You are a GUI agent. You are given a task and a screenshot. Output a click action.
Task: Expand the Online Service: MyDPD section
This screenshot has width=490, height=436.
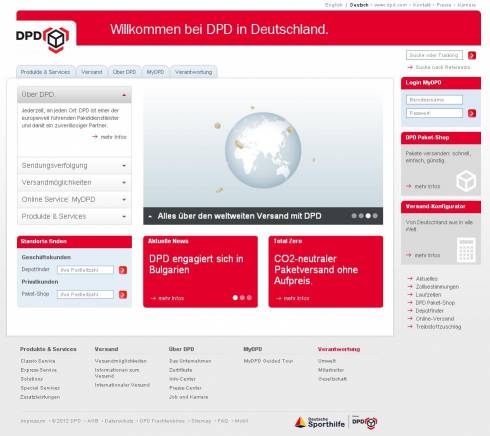(74, 200)
